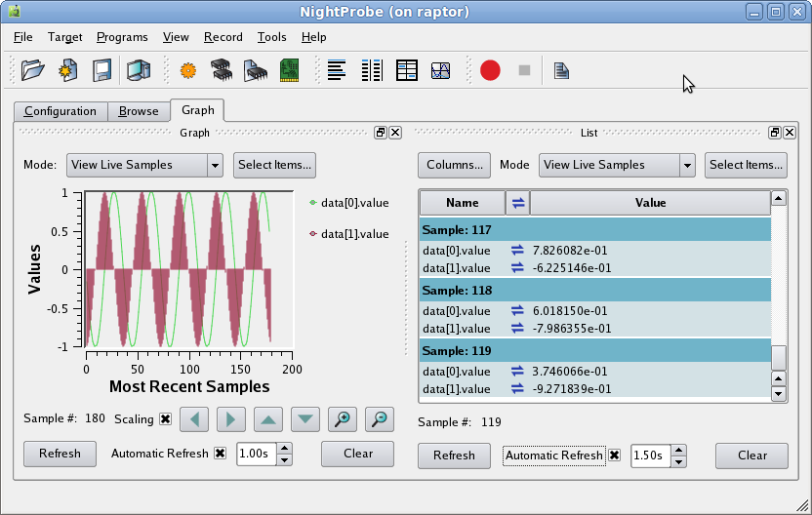Click the zoom out magnifier below graph
Image resolution: width=812 pixels, height=515 pixels.
pos(380,419)
